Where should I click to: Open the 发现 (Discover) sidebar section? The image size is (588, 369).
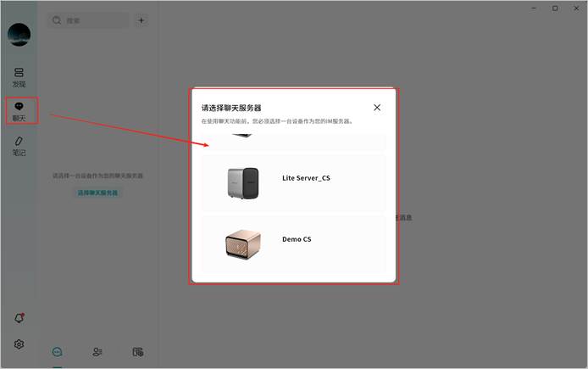click(19, 77)
